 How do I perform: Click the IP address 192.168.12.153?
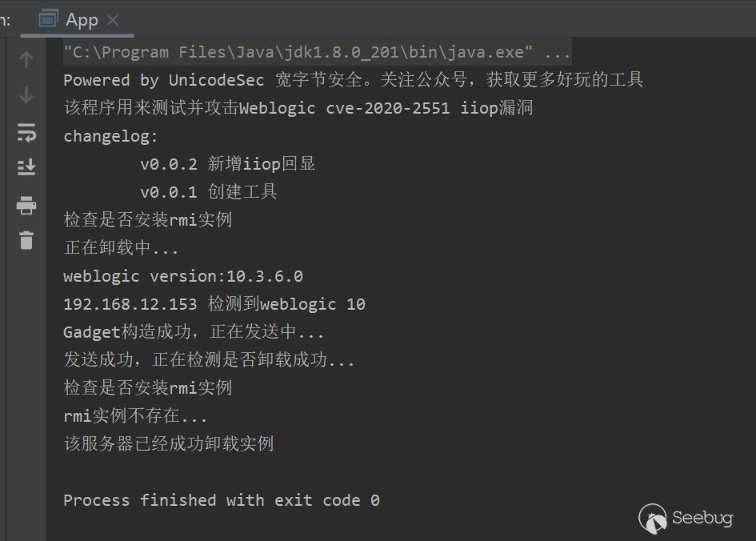(x=130, y=303)
